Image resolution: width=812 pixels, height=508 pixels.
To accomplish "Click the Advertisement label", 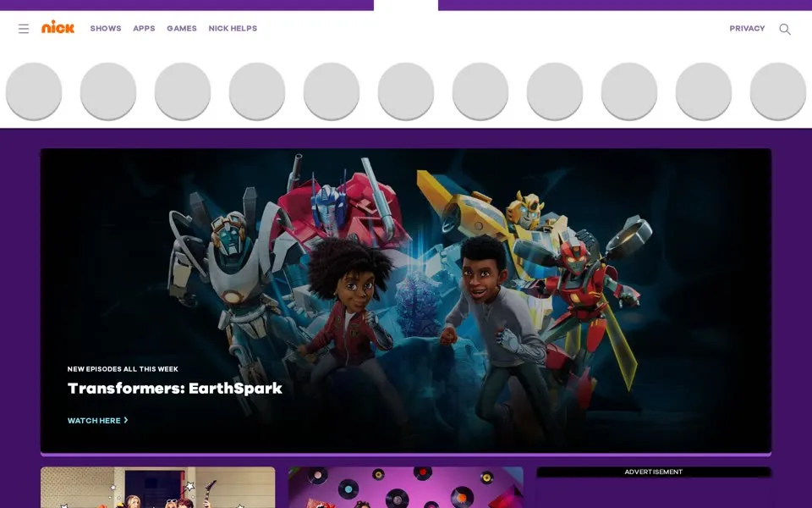I will tap(654, 472).
